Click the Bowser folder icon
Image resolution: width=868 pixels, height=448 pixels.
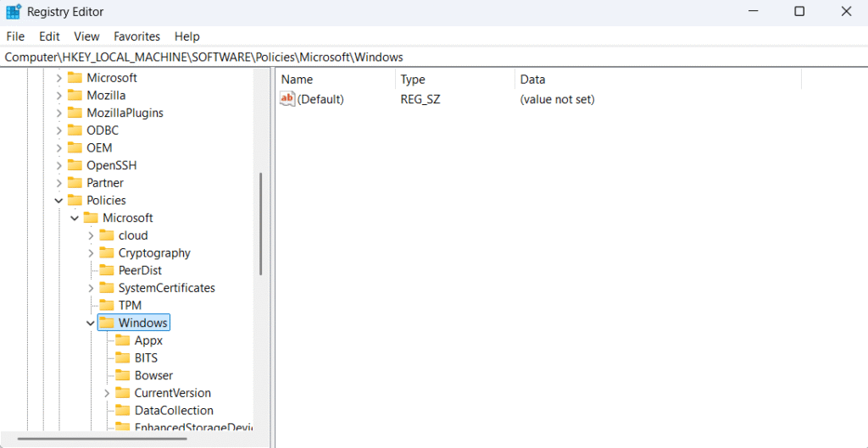tap(122, 375)
